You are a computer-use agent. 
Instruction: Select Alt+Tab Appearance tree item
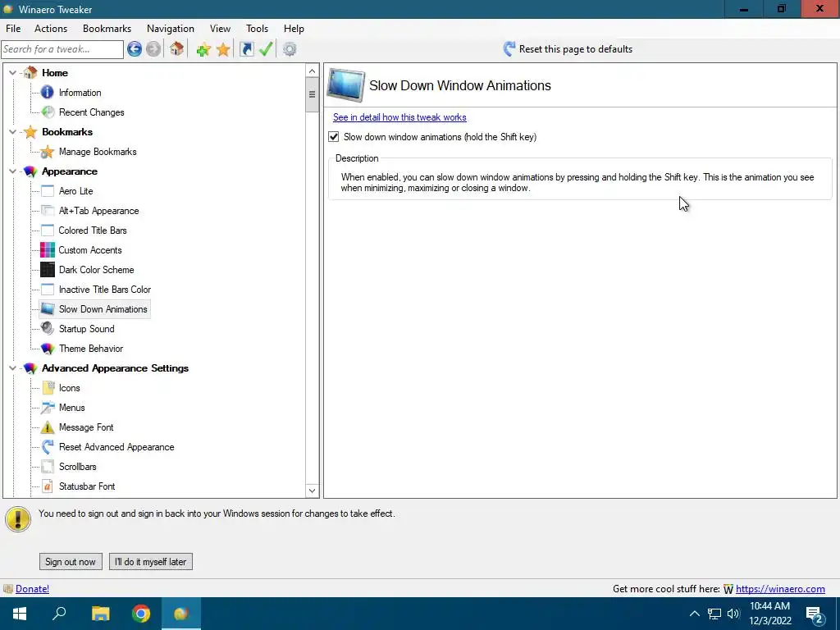pyautogui.click(x=98, y=211)
